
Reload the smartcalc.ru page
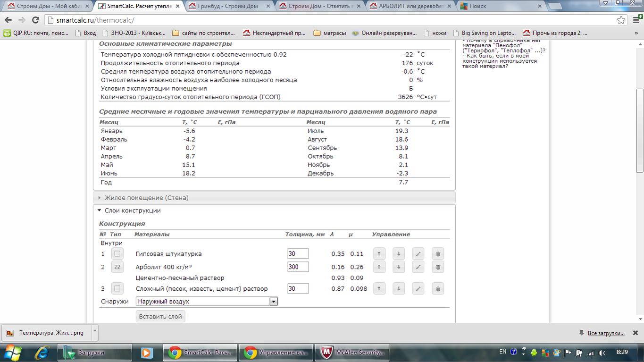35,20
